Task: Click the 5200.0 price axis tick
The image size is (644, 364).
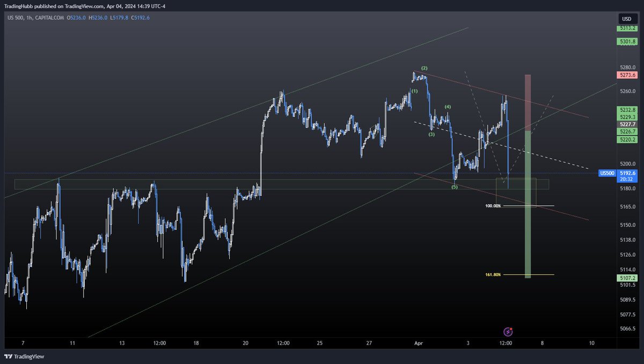Action: [627, 164]
